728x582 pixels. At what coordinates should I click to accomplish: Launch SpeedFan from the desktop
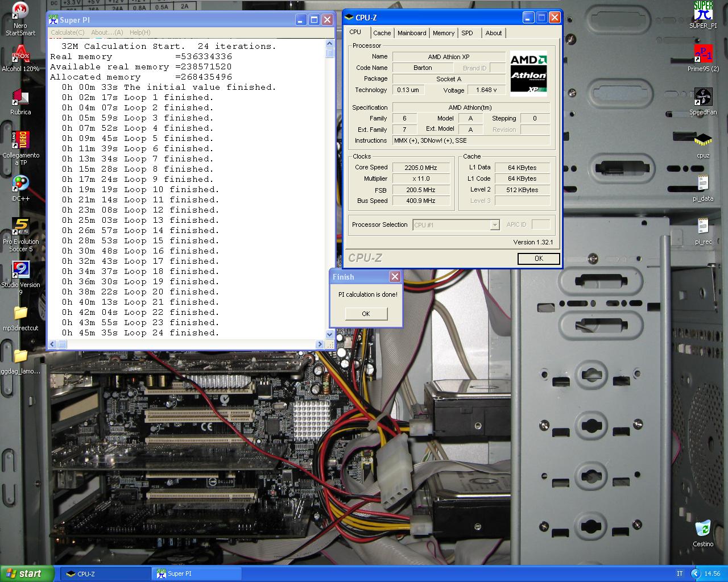703,102
